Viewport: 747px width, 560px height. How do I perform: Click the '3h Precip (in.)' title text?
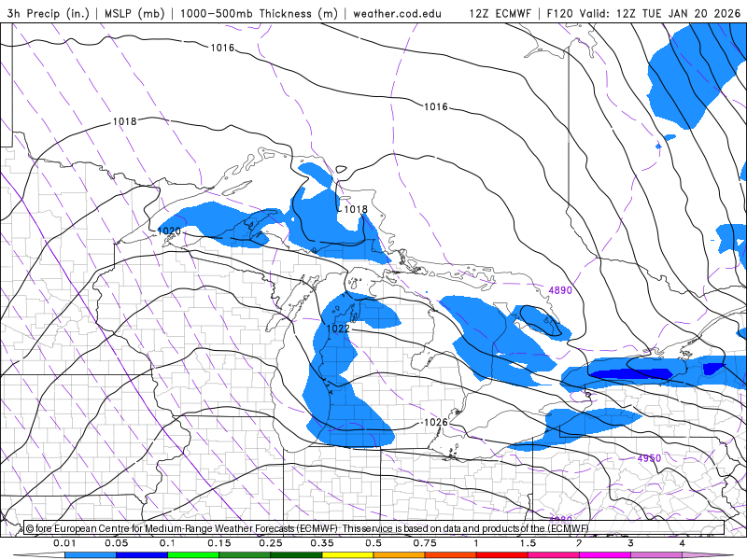click(49, 13)
